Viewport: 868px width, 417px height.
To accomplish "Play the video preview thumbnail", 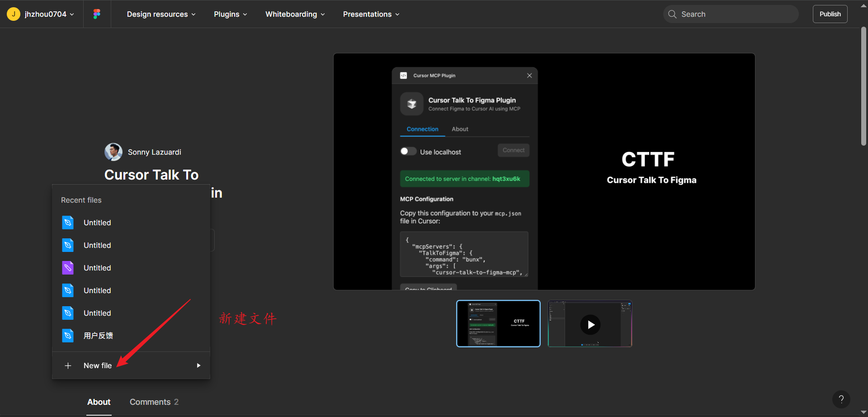I will pyautogui.click(x=590, y=324).
